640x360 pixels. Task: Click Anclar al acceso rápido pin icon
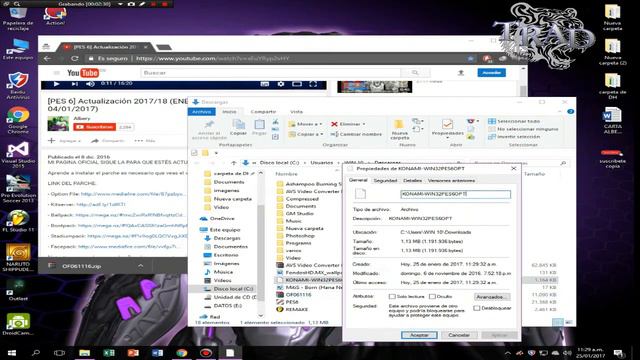209,124
